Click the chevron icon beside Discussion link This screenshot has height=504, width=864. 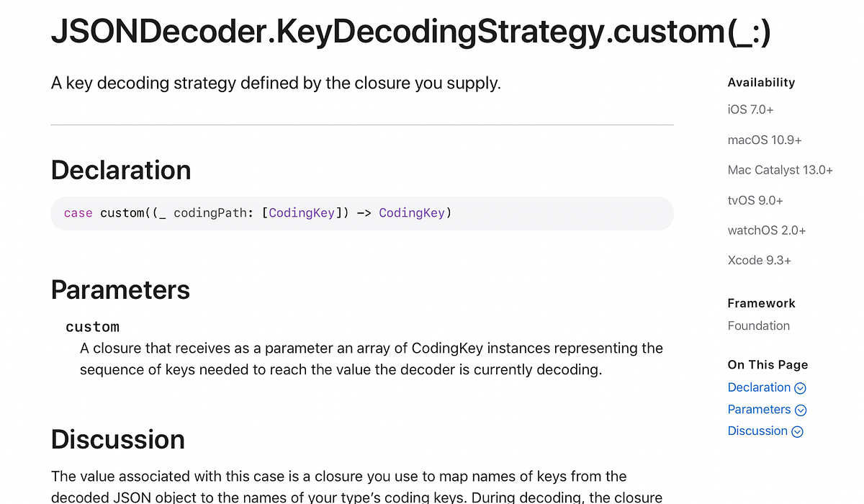(797, 431)
